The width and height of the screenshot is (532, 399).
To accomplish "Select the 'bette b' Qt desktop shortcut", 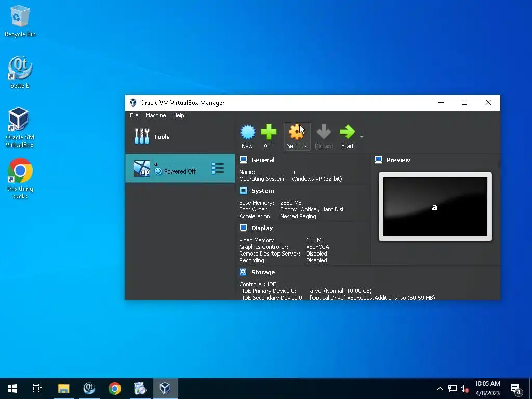I will [20, 72].
